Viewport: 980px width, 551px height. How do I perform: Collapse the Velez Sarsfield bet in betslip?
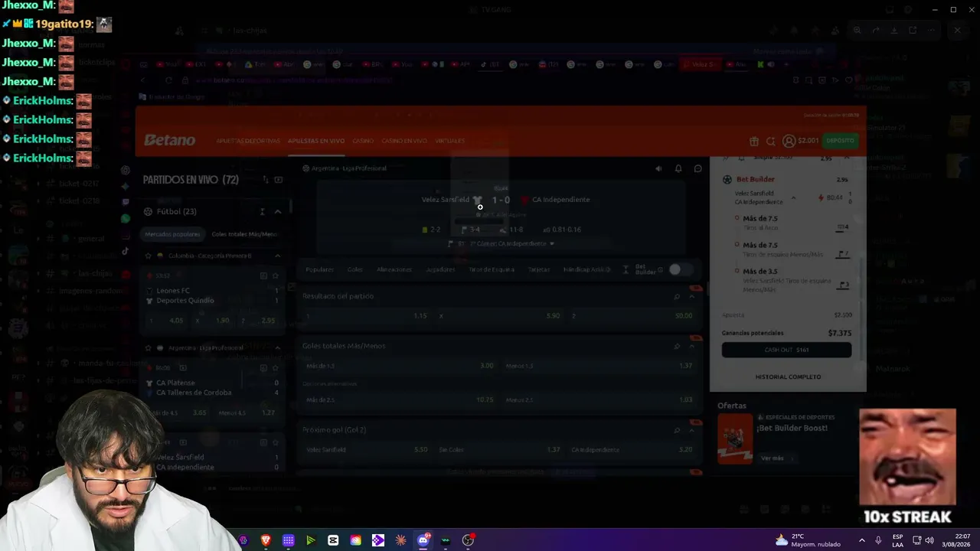[x=793, y=197]
